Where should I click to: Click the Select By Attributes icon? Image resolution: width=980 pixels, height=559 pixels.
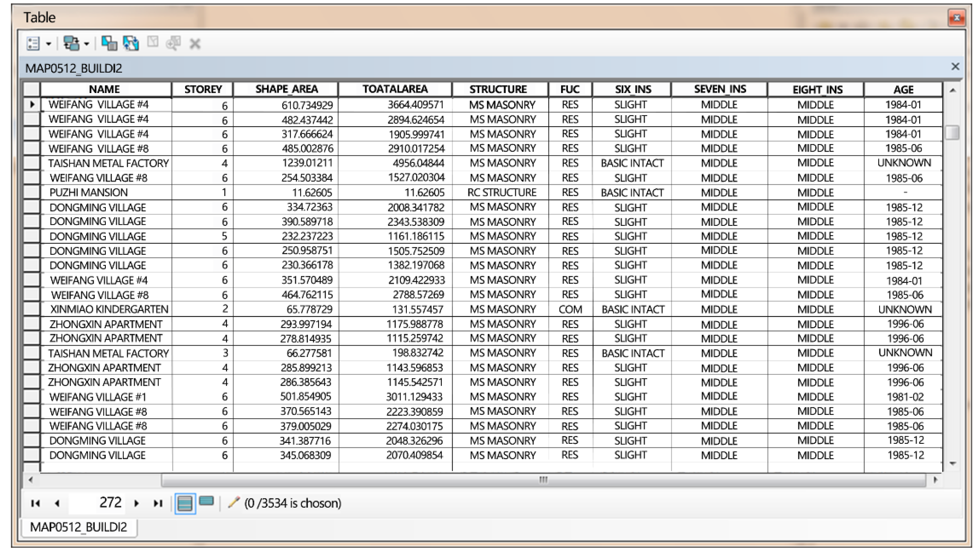[109, 43]
